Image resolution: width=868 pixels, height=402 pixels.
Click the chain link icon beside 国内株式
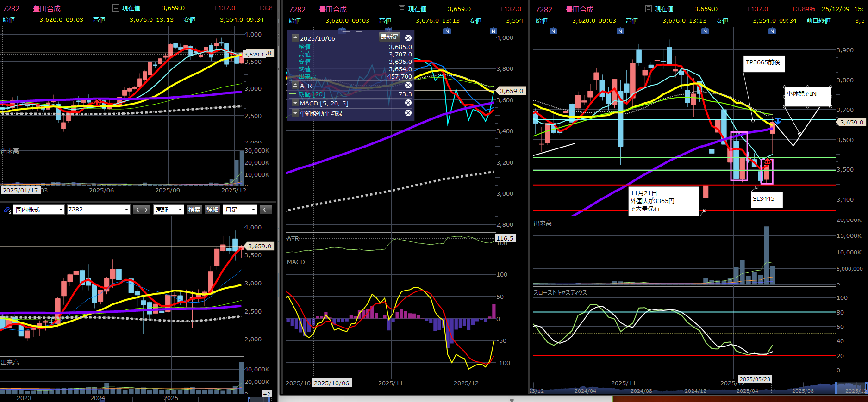(7, 210)
